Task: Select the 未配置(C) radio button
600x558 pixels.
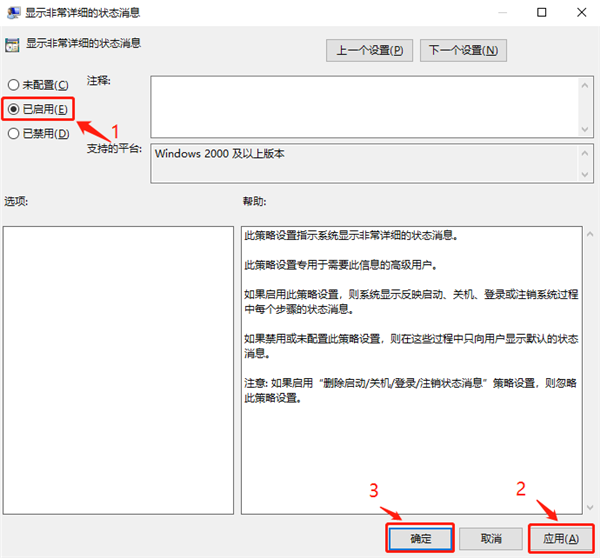Action: (38, 85)
